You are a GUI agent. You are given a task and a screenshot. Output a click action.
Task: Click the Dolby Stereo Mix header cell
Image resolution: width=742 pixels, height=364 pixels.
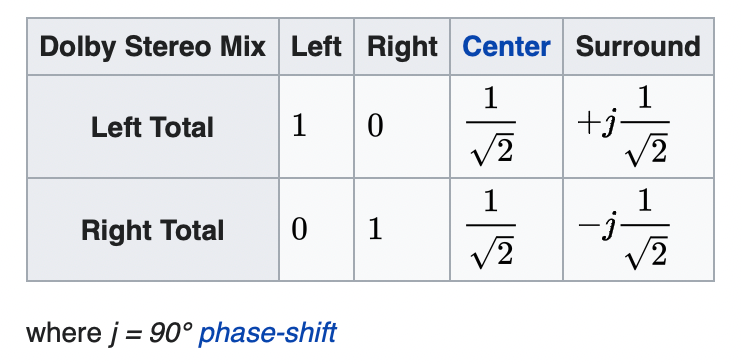tap(153, 46)
